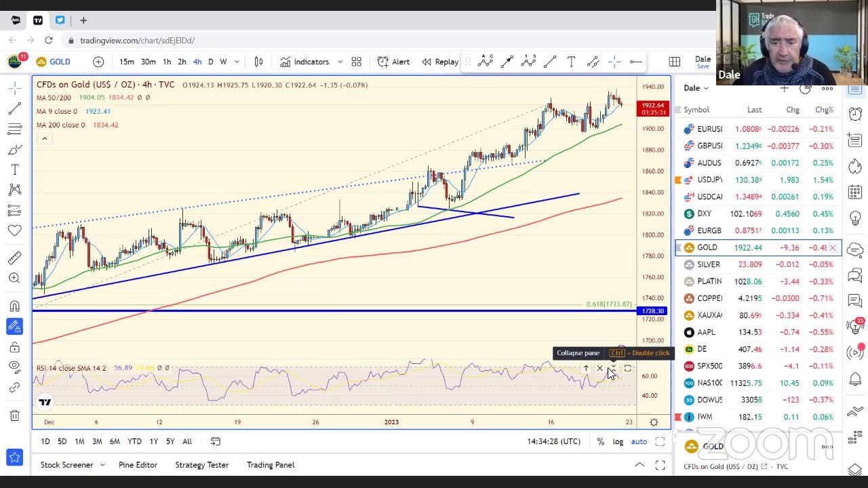Click the chain link drawings sync icon
The height and width of the screenshot is (488, 868).
(x=14, y=388)
